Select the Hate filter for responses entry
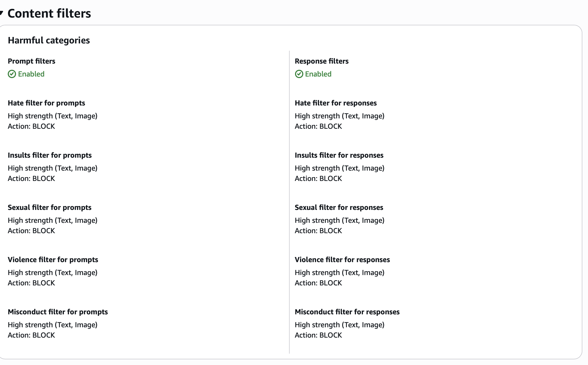This screenshot has width=588, height=365. 336,103
